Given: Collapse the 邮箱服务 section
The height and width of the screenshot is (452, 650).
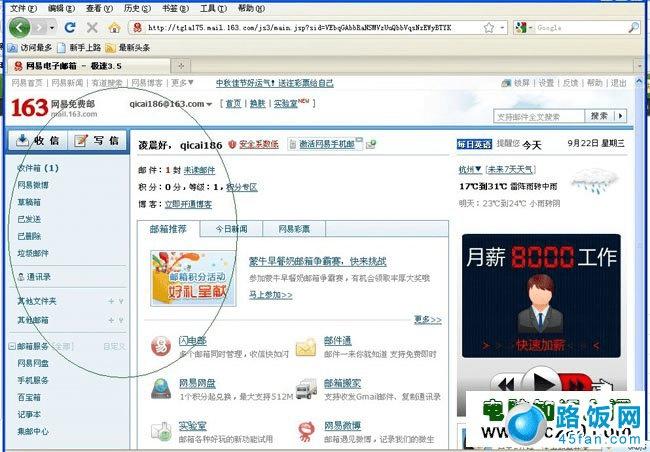Looking at the screenshot, I should point(12,346).
